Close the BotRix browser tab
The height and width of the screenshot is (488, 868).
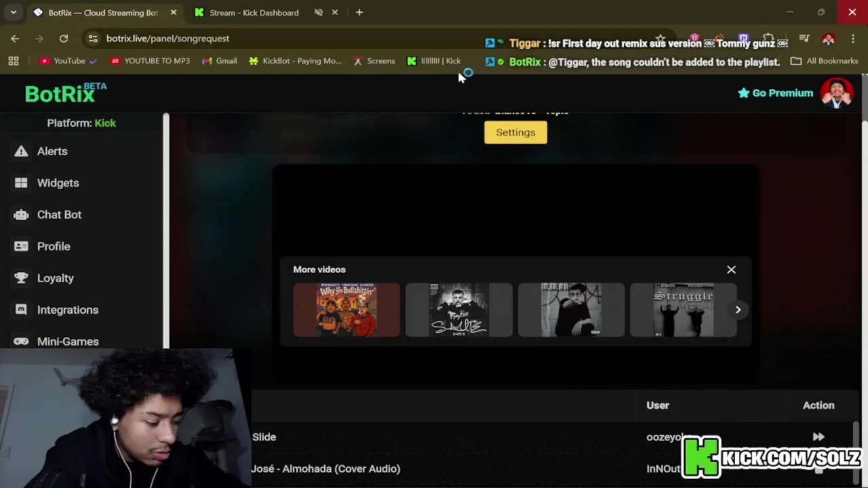pyautogui.click(x=173, y=12)
